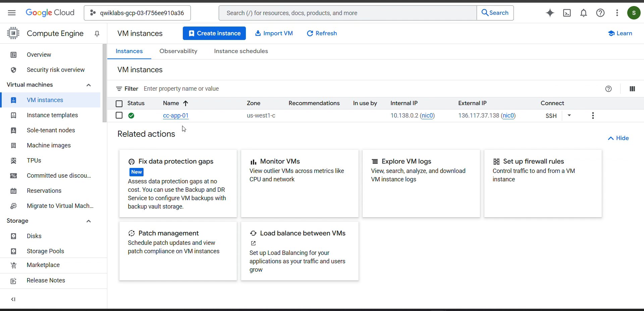
Task: Refresh the VM instances list
Action: coord(322,33)
